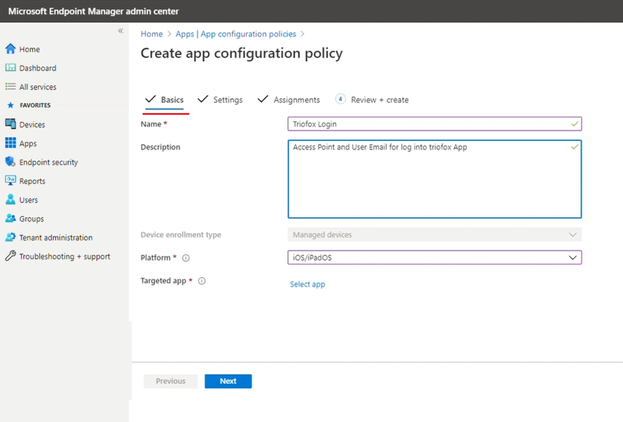Click the info icon next to Platform
This screenshot has height=422, width=623.
[186, 258]
